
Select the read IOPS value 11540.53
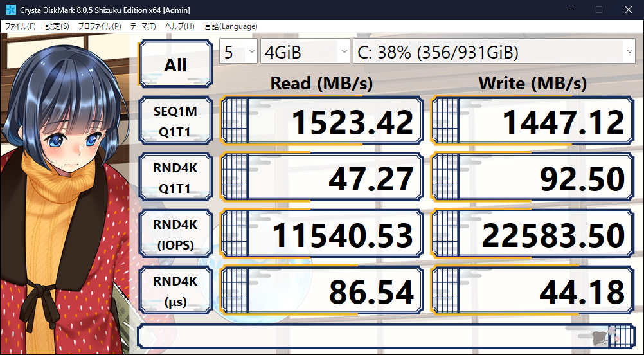click(321, 234)
